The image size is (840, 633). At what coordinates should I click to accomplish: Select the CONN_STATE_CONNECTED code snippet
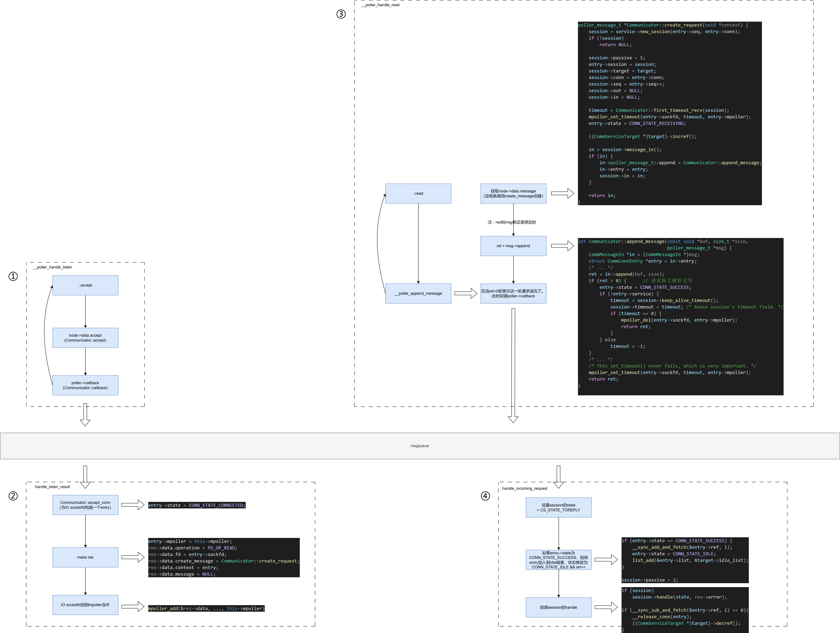pyautogui.click(x=197, y=505)
